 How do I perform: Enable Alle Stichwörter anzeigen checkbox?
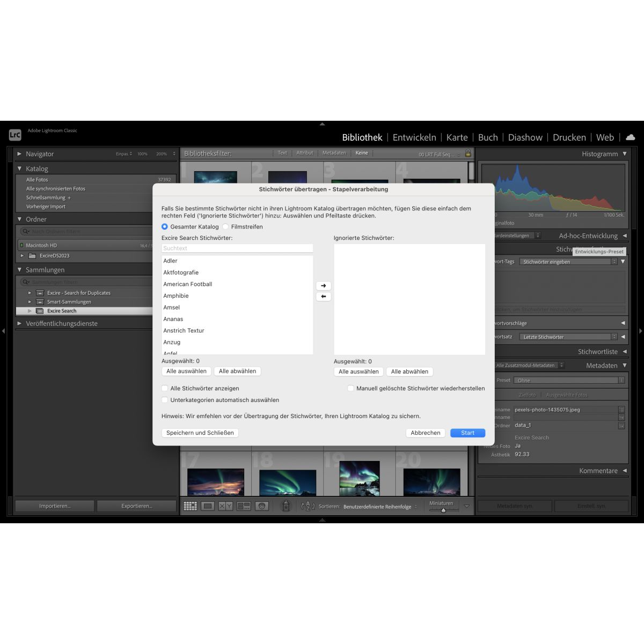click(165, 389)
